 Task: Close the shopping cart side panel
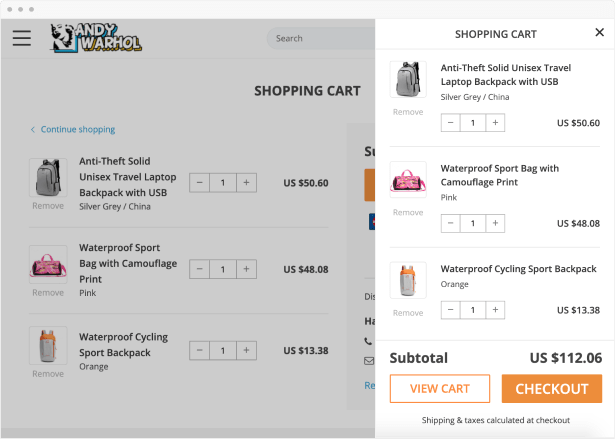point(599,32)
